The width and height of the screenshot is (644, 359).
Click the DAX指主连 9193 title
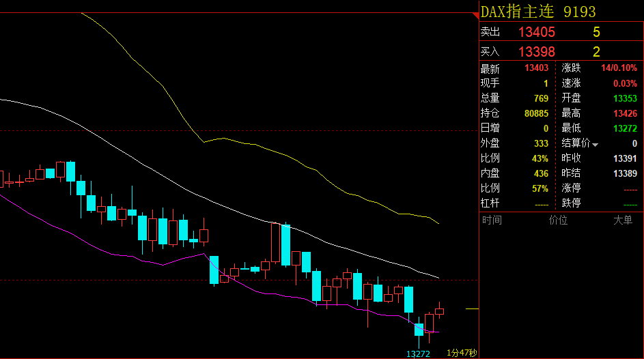tap(538, 12)
